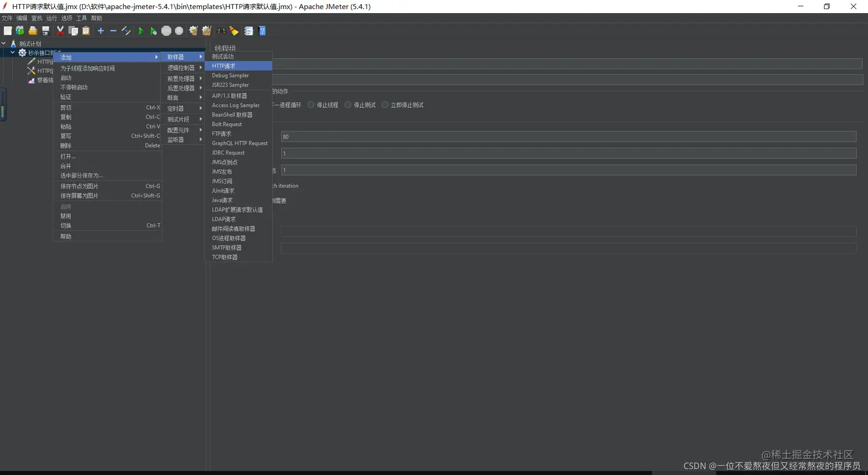Click 切换 in the context menu

107,225
